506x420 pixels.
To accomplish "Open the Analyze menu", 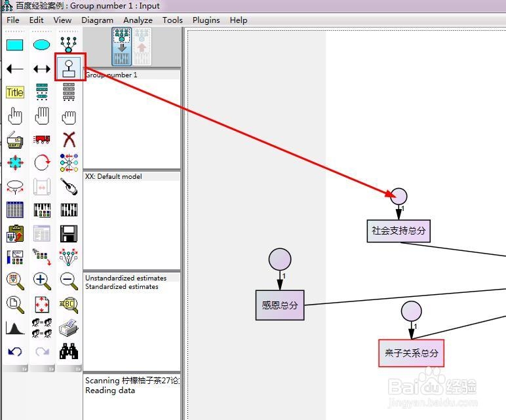I will pos(138,20).
